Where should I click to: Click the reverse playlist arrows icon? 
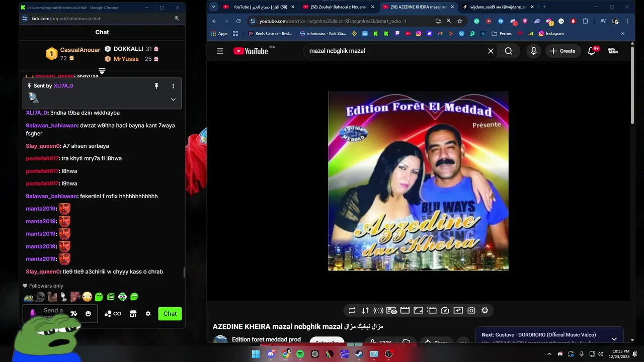[x=366, y=310]
